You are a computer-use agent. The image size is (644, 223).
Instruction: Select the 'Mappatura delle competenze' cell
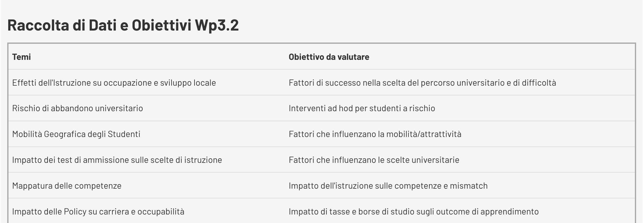pos(67,186)
